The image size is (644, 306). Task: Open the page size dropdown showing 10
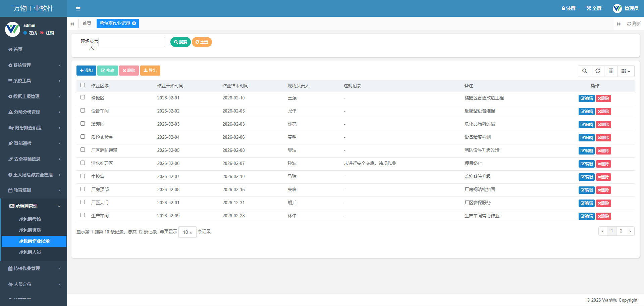pyautogui.click(x=187, y=232)
